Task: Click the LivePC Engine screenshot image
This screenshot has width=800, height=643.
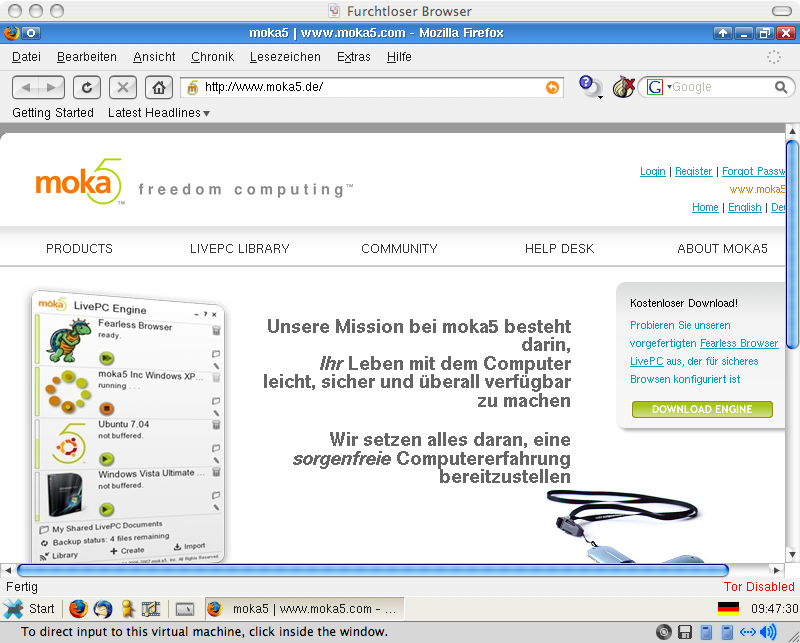Action: click(x=128, y=426)
